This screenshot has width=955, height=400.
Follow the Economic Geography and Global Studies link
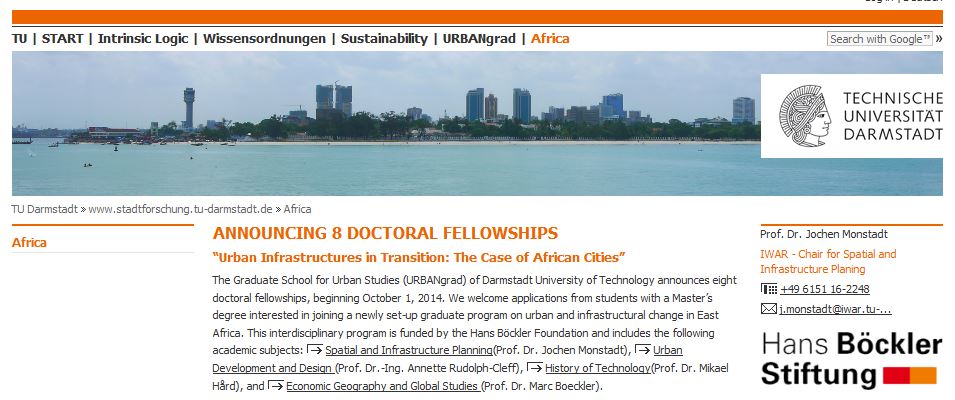[383, 386]
